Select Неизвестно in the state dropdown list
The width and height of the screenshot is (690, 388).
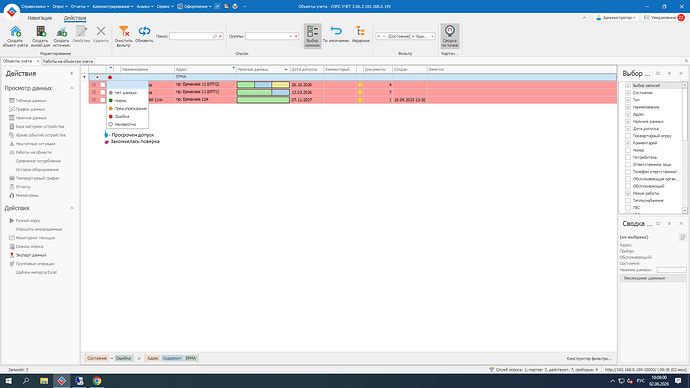coord(127,124)
